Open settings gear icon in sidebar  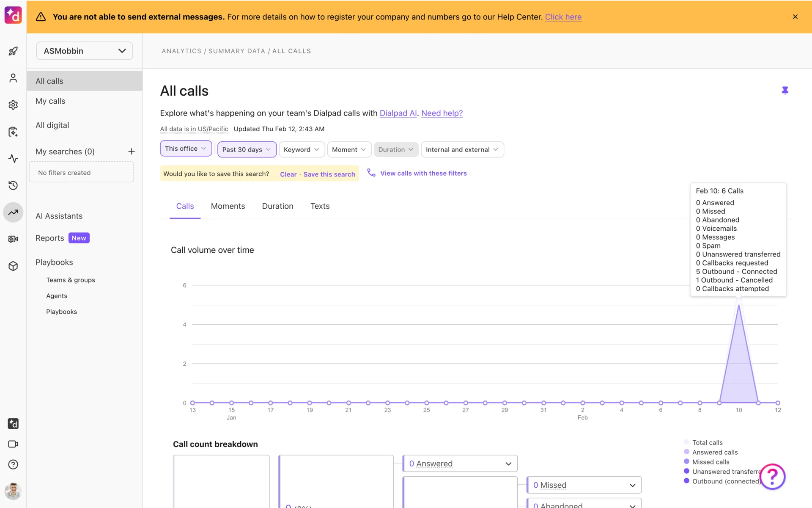(13, 105)
